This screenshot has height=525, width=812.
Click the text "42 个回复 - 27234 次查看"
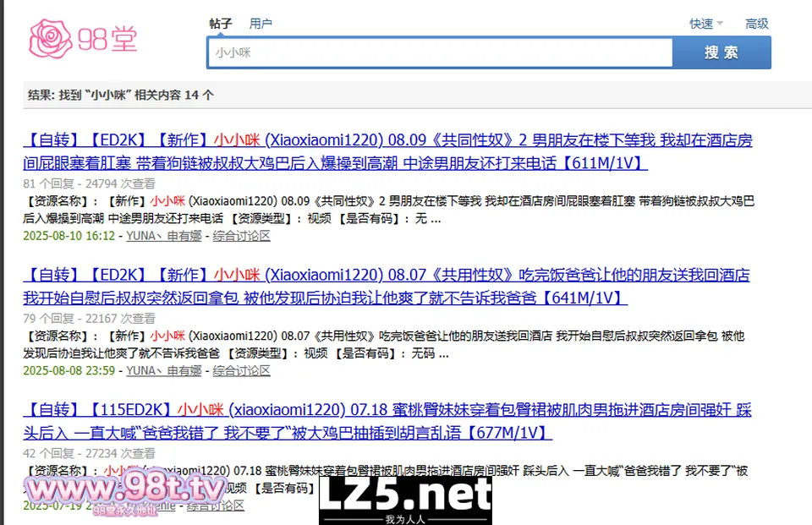pyautogui.click(x=89, y=453)
